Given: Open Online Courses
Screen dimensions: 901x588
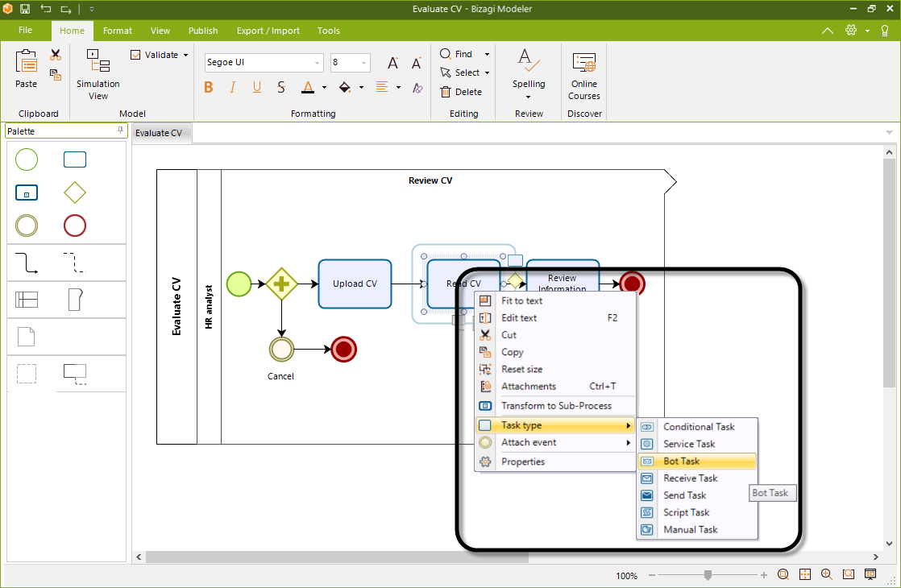Looking at the screenshot, I should coord(584,77).
